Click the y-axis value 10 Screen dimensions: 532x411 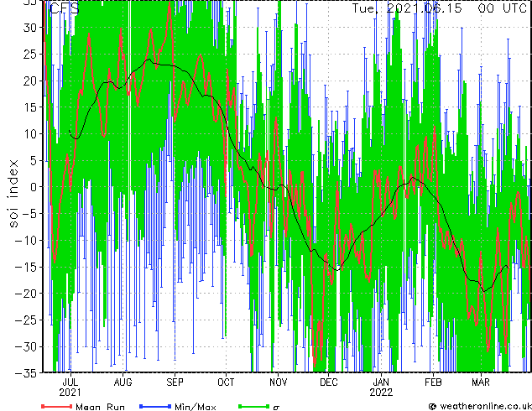point(30,134)
